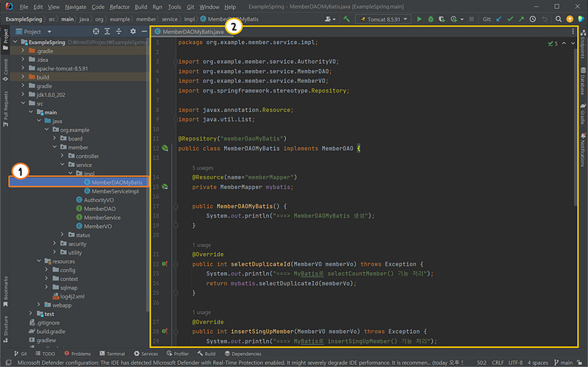Open the Services tool window
Image resolution: width=588 pixels, height=367 pixels.
tap(146, 354)
